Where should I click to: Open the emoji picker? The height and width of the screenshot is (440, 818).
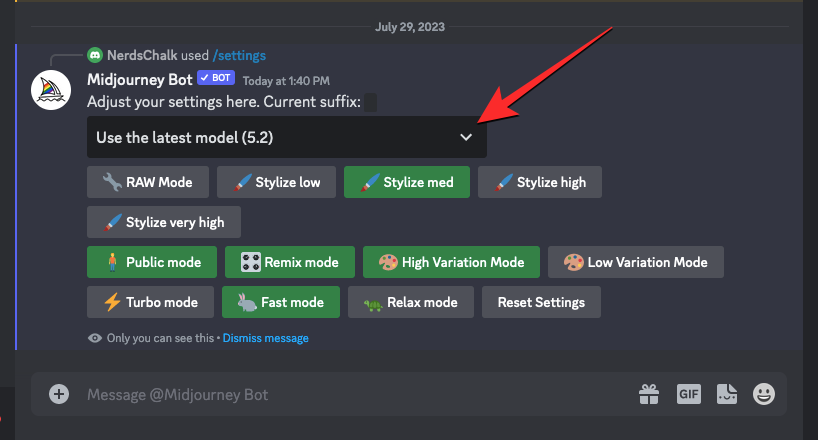pyautogui.click(x=764, y=394)
